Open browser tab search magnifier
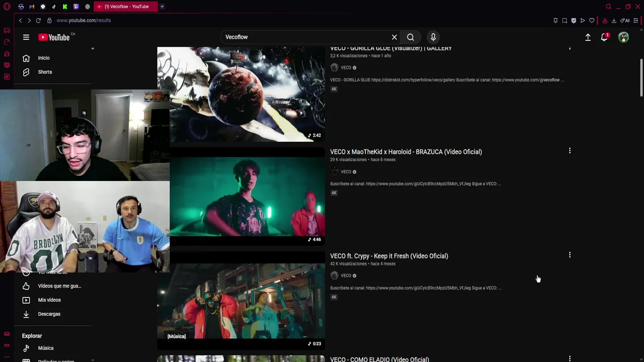Viewport: 644px width, 362px height. coord(608,7)
